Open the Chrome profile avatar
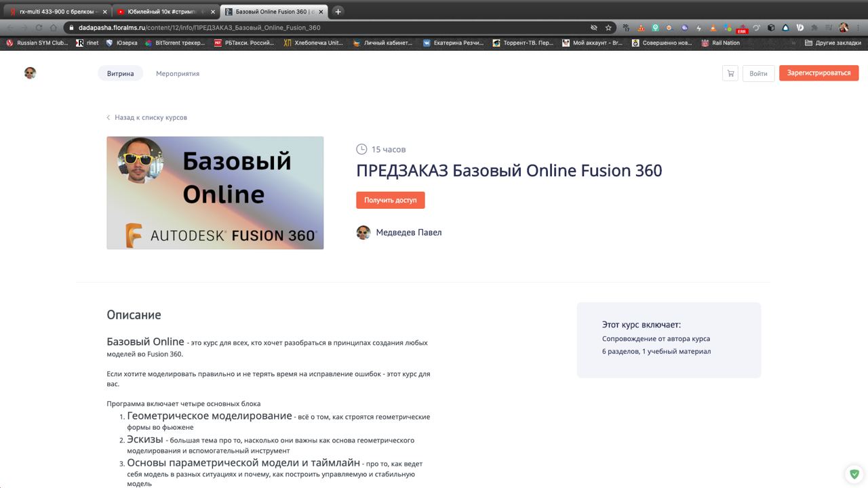This screenshot has height=488, width=868. (x=844, y=28)
